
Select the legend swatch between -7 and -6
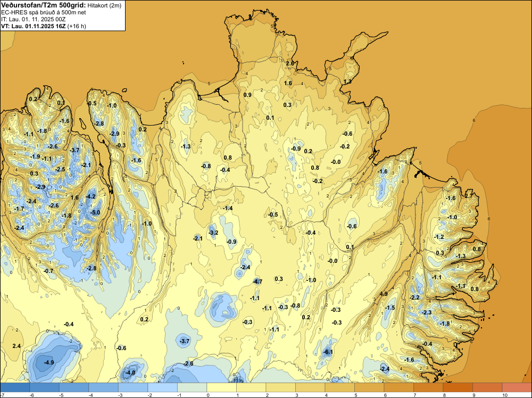click(x=15, y=387)
